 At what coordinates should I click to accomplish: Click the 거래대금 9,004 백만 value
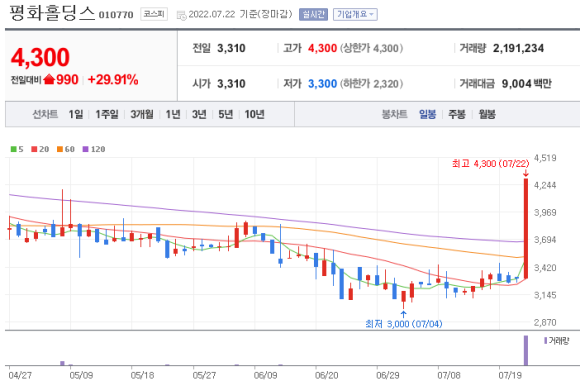pyautogui.click(x=526, y=84)
